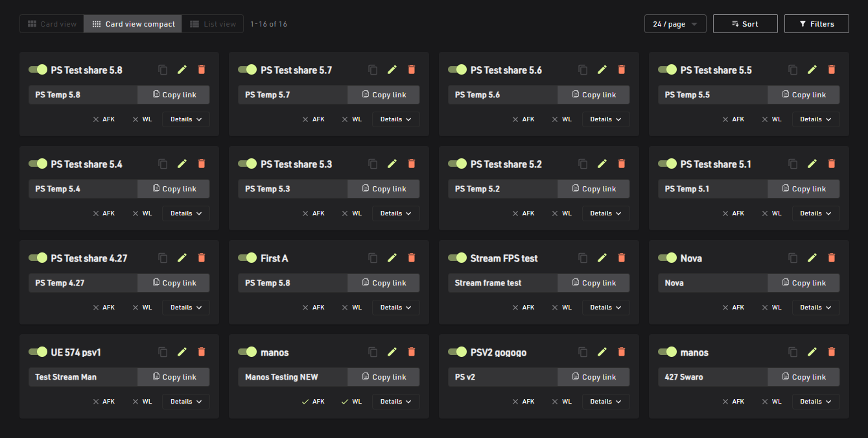Click the pencil icon on PS Test share 5.1
The width and height of the screenshot is (868, 438).
click(x=812, y=164)
